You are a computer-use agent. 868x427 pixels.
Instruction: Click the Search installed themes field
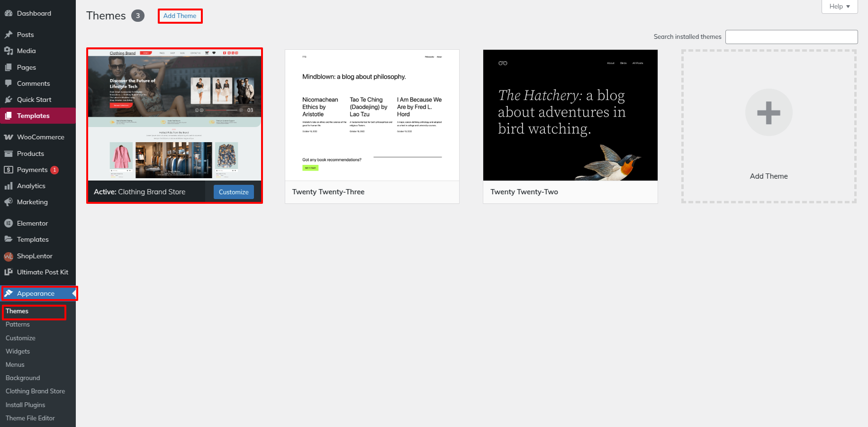coord(791,37)
